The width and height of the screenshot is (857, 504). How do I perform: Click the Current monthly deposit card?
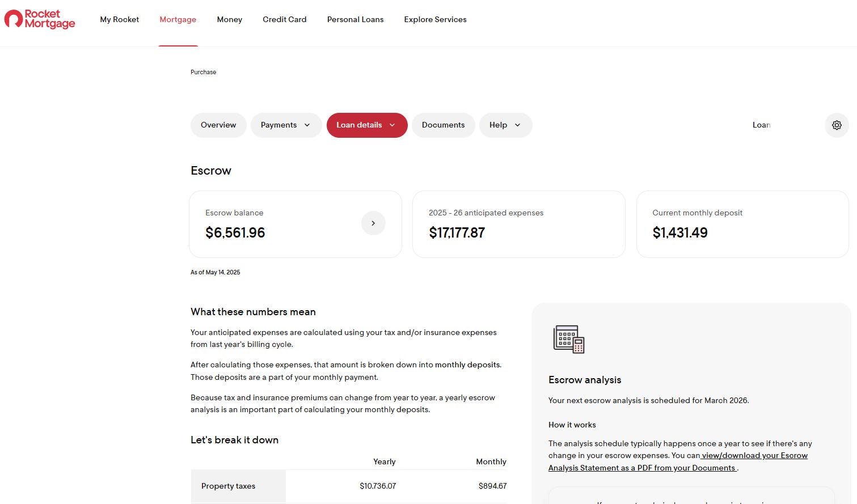coord(742,224)
